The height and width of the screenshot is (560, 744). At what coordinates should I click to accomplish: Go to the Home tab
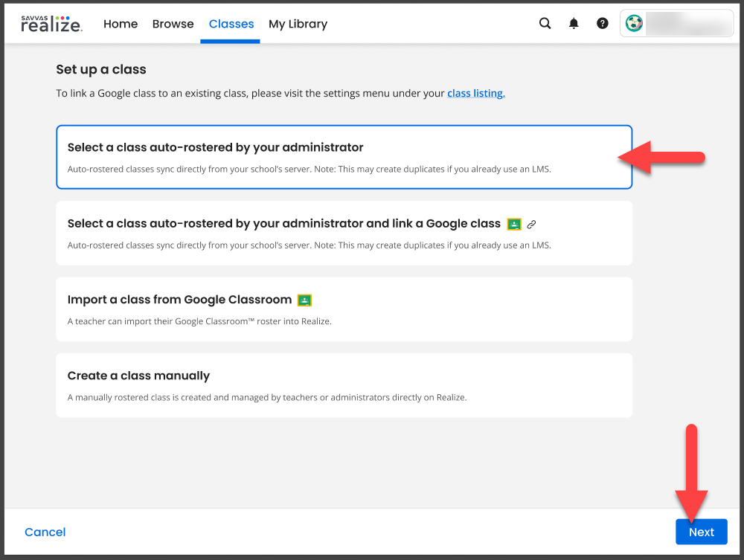(x=121, y=24)
